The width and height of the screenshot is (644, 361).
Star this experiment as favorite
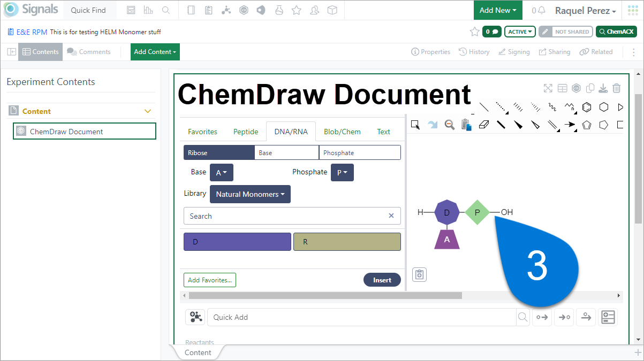(x=474, y=32)
